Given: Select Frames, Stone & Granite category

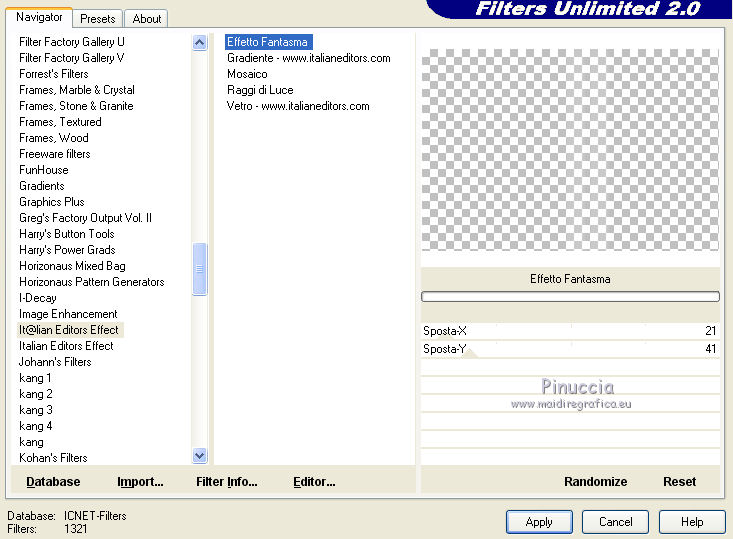Looking at the screenshot, I should coord(76,106).
